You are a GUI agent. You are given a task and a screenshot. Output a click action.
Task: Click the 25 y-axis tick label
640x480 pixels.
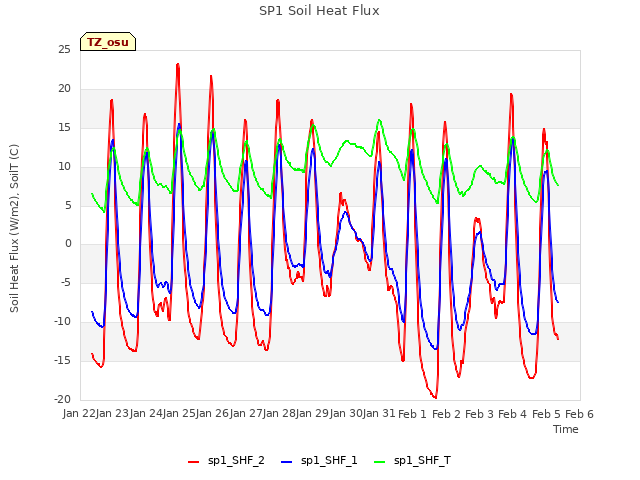click(x=64, y=50)
